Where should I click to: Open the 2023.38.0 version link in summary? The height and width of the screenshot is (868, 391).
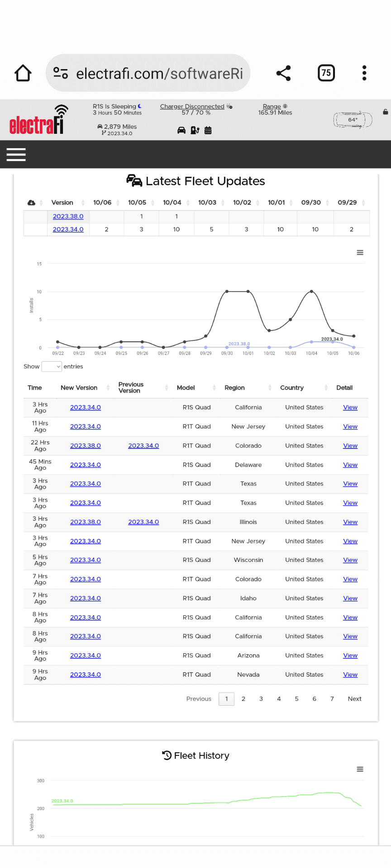[68, 217]
